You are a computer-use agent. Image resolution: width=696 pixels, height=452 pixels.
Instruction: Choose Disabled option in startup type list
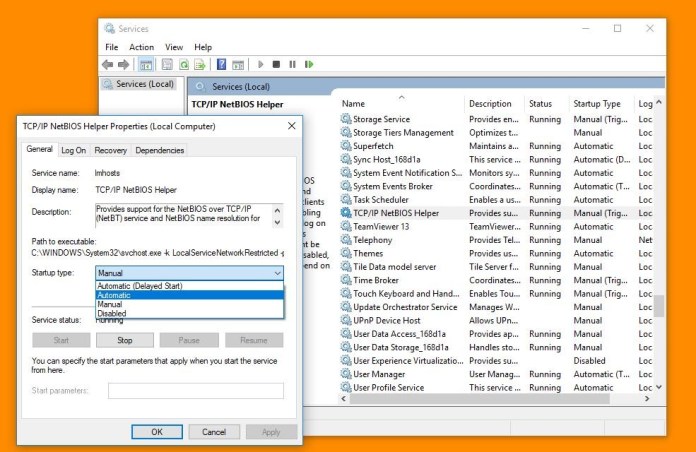pos(189,313)
